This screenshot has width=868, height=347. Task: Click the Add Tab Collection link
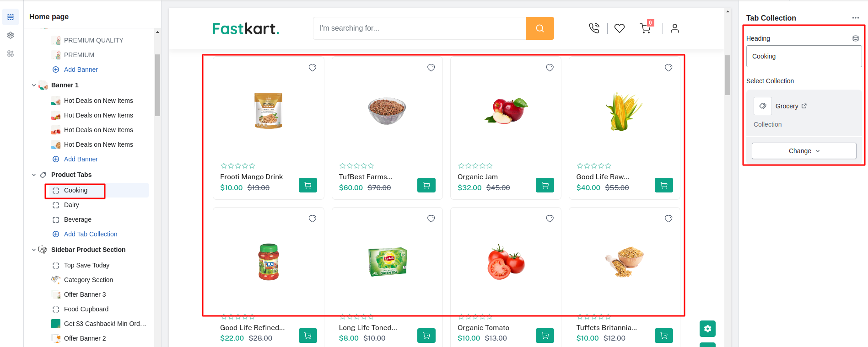tap(90, 234)
